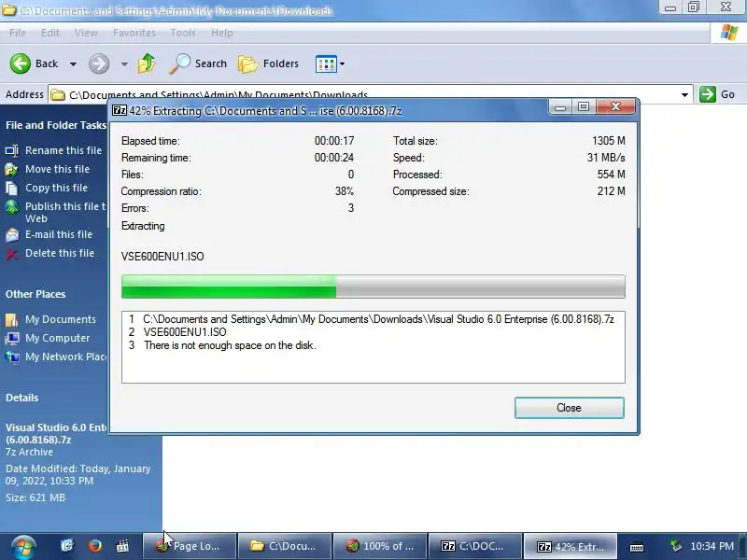Expand the Views dropdown arrow
This screenshot has width=747, height=560.
[342, 63]
